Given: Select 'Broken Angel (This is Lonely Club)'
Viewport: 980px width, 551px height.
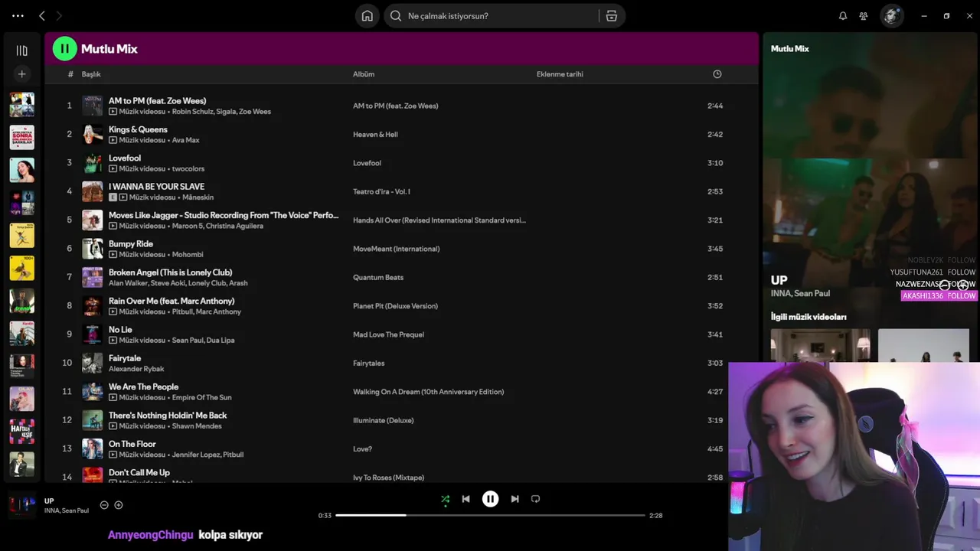Looking at the screenshot, I should tap(170, 272).
